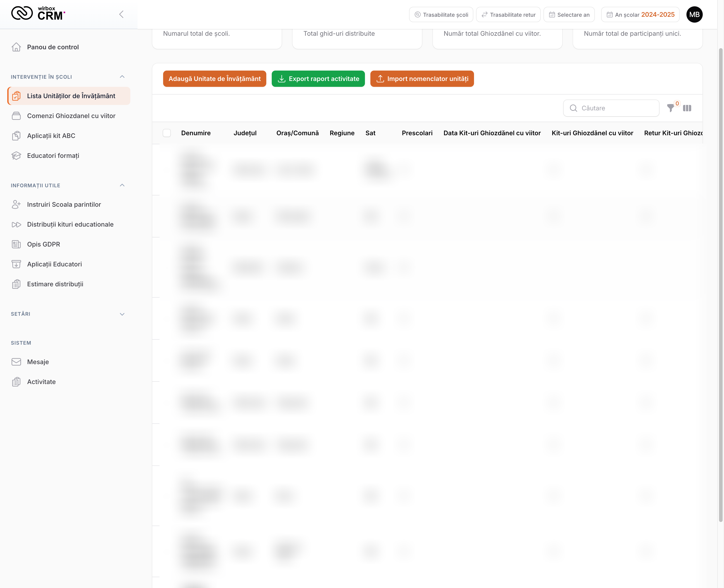The height and width of the screenshot is (588, 724).
Task: Open the Opis GDPR page
Action: [x=68, y=244]
